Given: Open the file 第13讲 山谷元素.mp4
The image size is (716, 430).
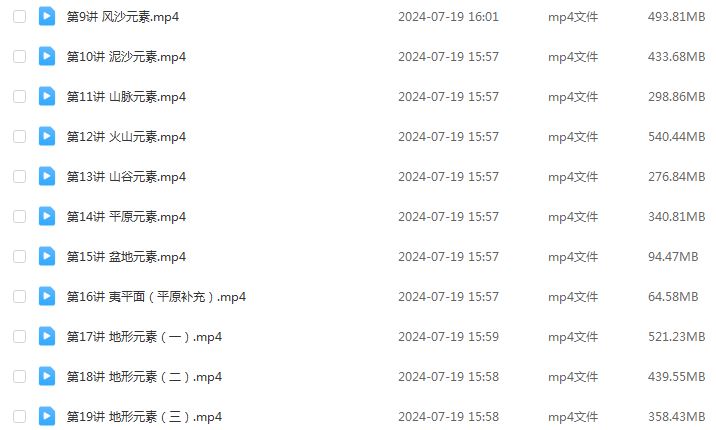Looking at the screenshot, I should click(x=126, y=177).
